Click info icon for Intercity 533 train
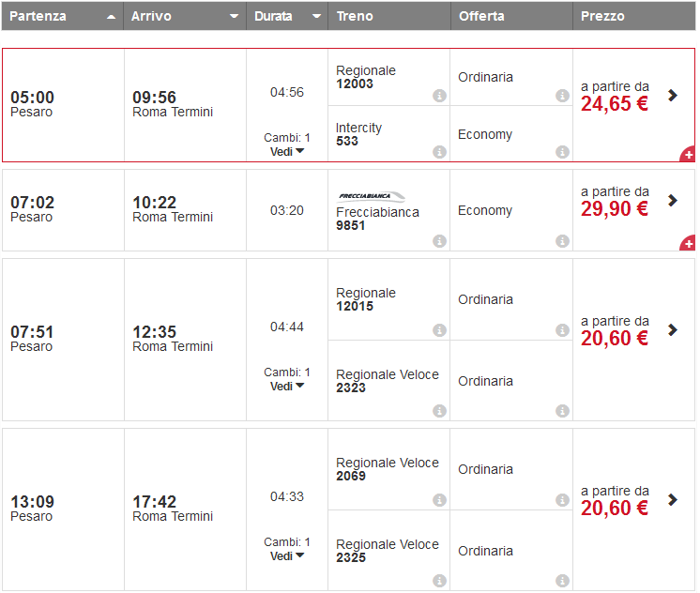Screen dimensions: 700x593 point(439,152)
